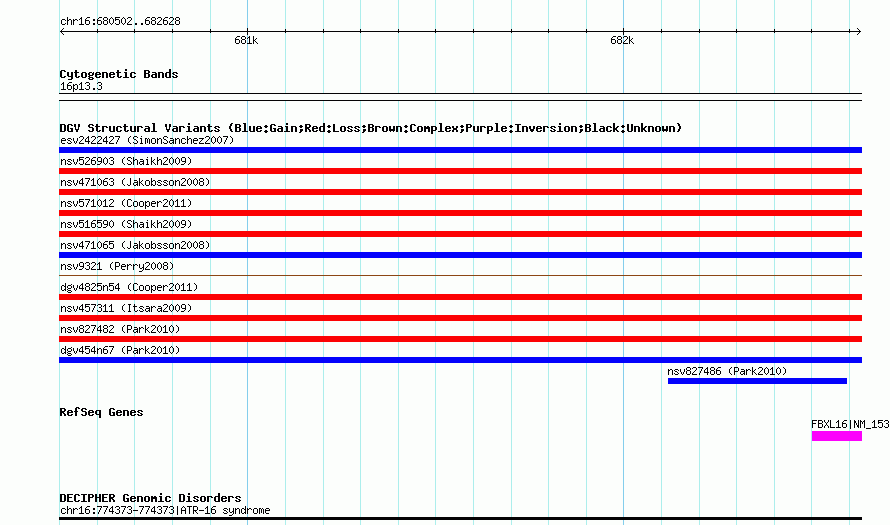Click the nsv471065 (Jakobsson2008) label

[135, 245]
